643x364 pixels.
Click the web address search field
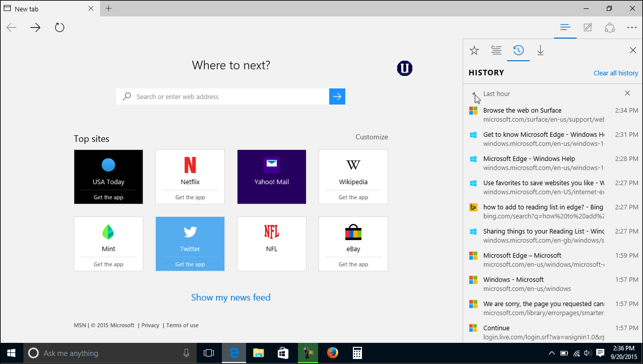(223, 96)
